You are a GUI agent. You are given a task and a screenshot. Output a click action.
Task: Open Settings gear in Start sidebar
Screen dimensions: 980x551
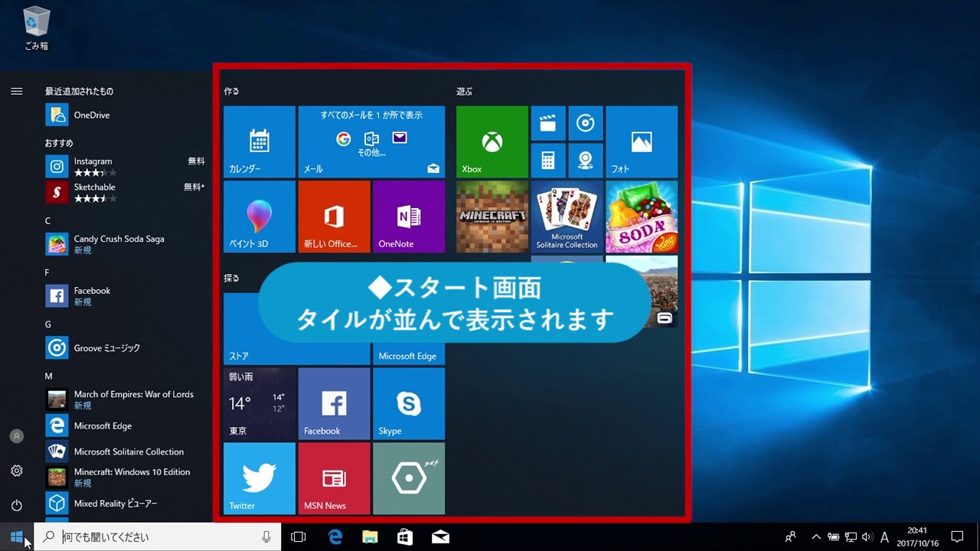pyautogui.click(x=16, y=471)
